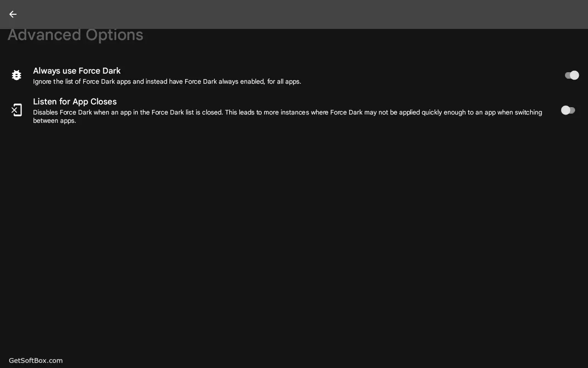Click the empty top app bar area
Viewport: 588px width, 368px height.
point(294,14)
